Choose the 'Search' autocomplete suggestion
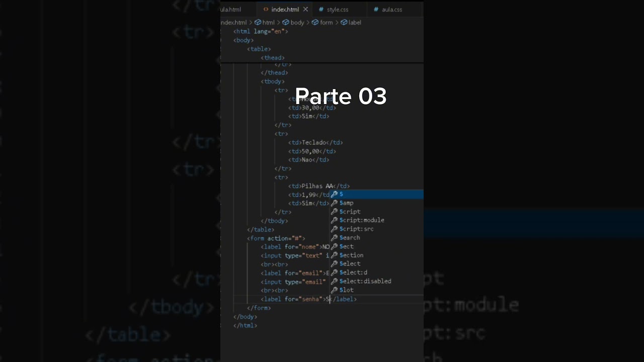Image resolution: width=644 pixels, height=362 pixels. point(376,238)
